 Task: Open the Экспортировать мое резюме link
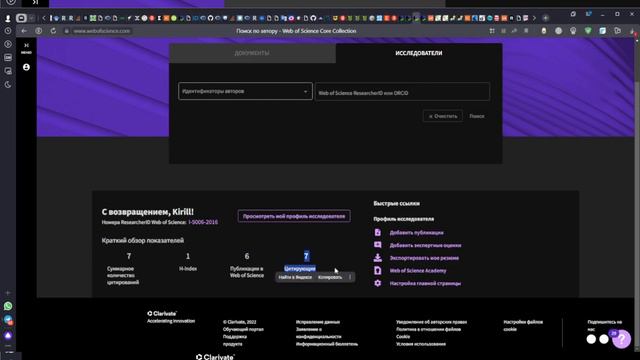pos(424,258)
